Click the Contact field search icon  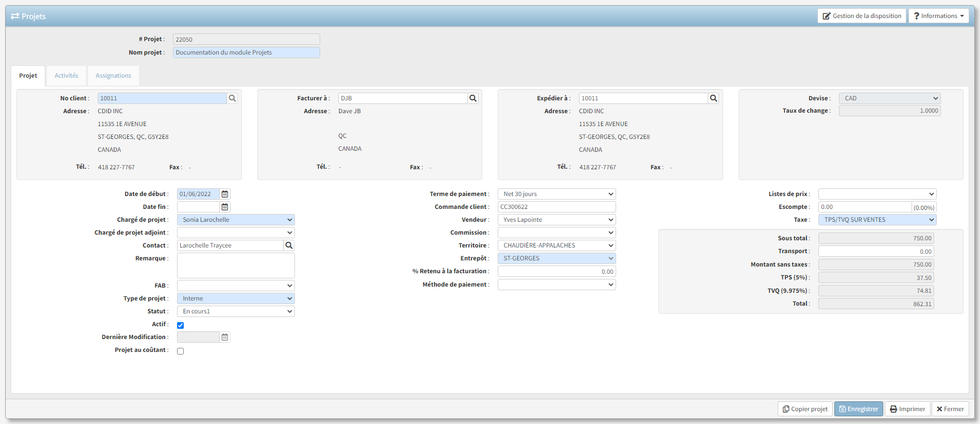pos(289,245)
